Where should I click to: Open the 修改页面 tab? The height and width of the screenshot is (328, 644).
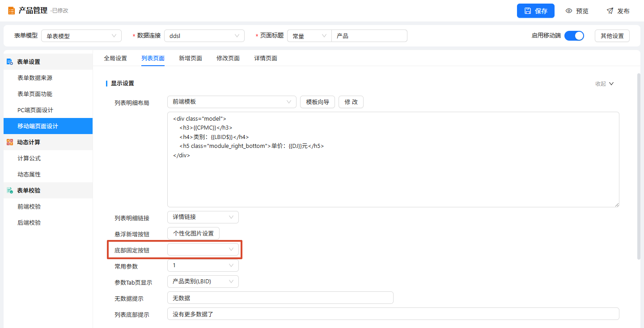click(x=228, y=58)
